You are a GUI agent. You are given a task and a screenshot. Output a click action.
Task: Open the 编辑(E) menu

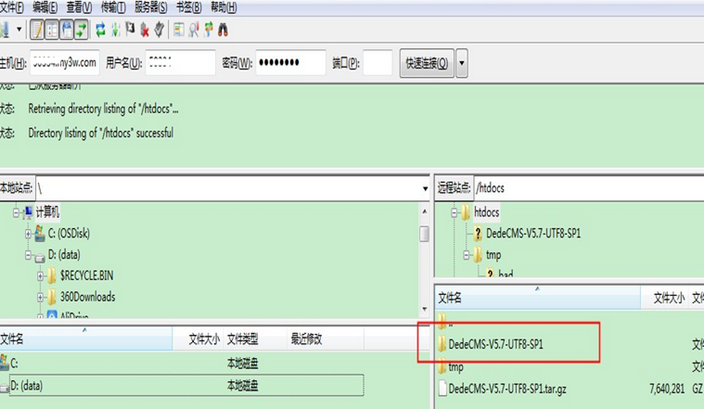45,7
